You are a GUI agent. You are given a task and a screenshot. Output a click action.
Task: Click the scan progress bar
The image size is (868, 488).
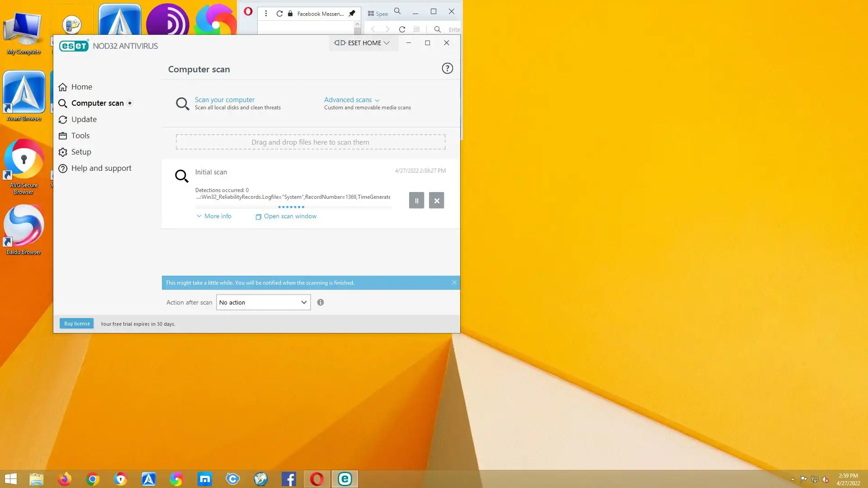[293, 207]
